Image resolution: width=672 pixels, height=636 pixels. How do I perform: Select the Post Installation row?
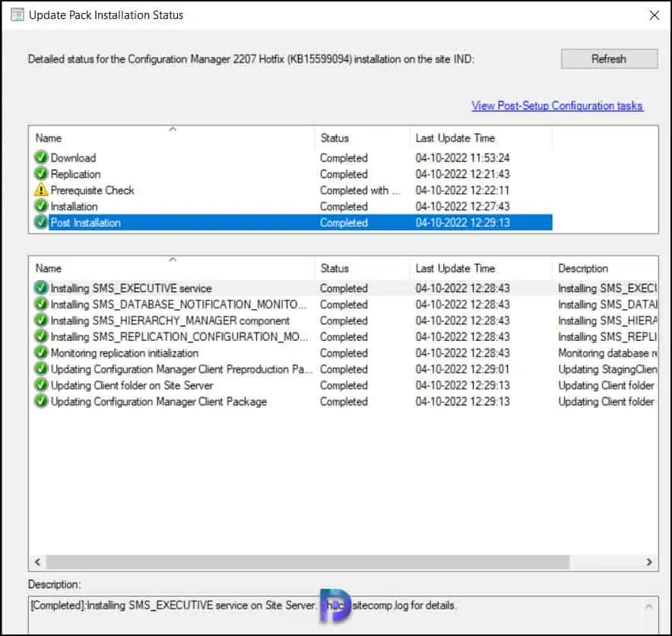[293, 222]
